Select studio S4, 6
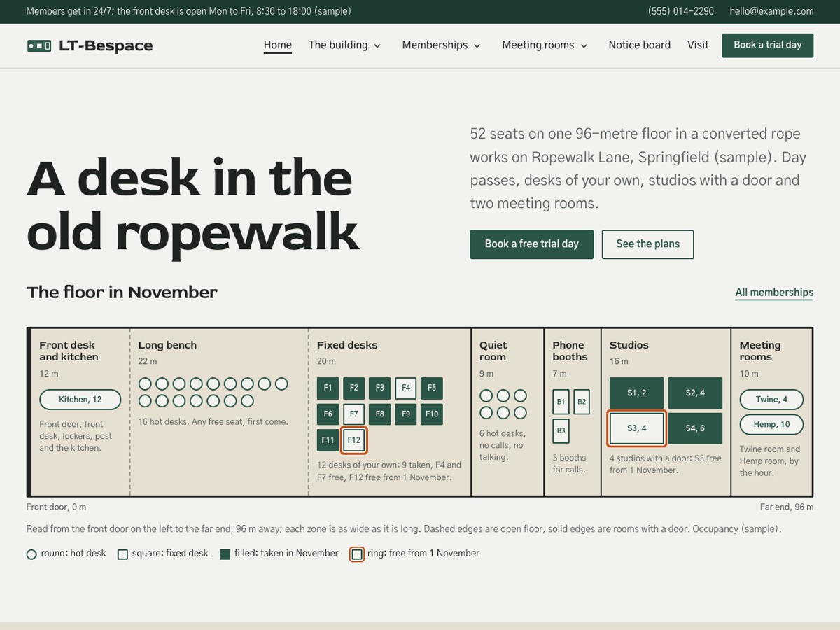 695,428
